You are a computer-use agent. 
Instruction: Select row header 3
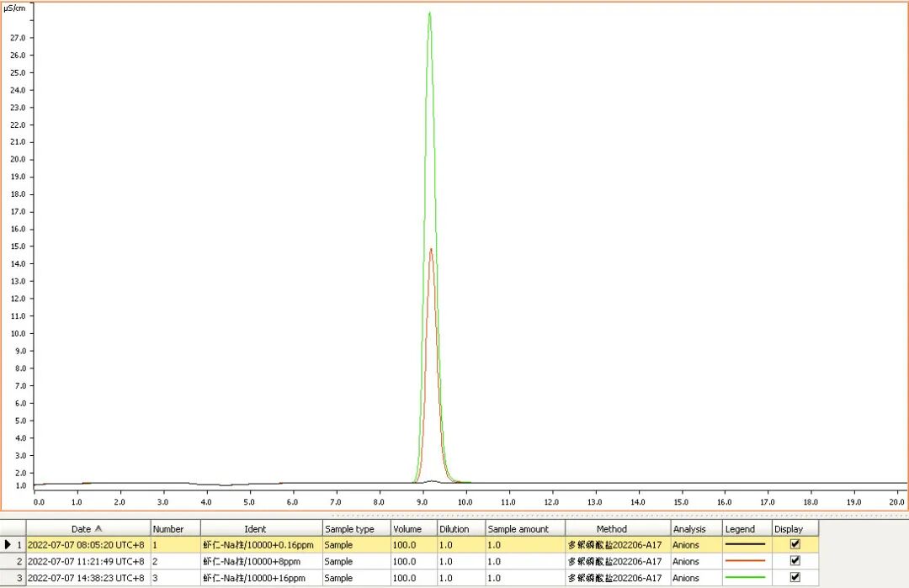(x=13, y=578)
